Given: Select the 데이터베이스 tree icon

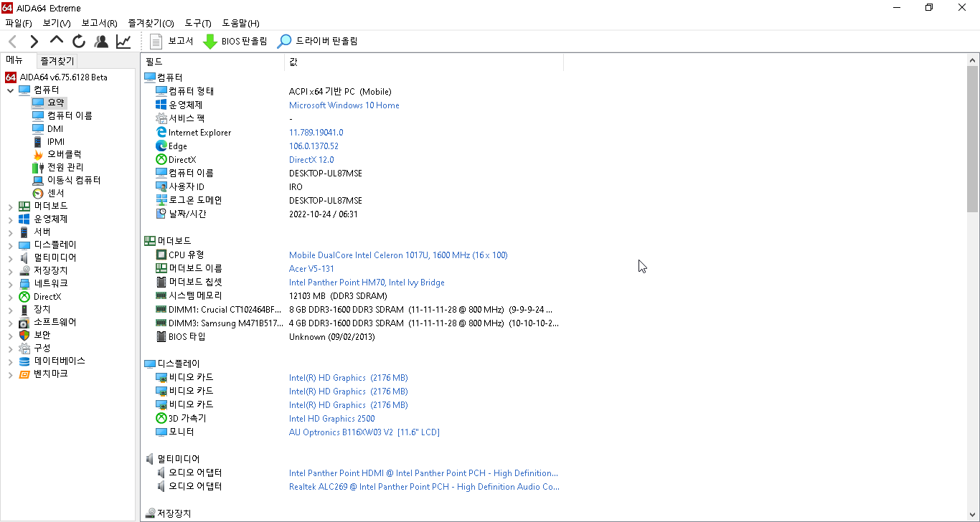Looking at the screenshot, I should click(x=24, y=361).
